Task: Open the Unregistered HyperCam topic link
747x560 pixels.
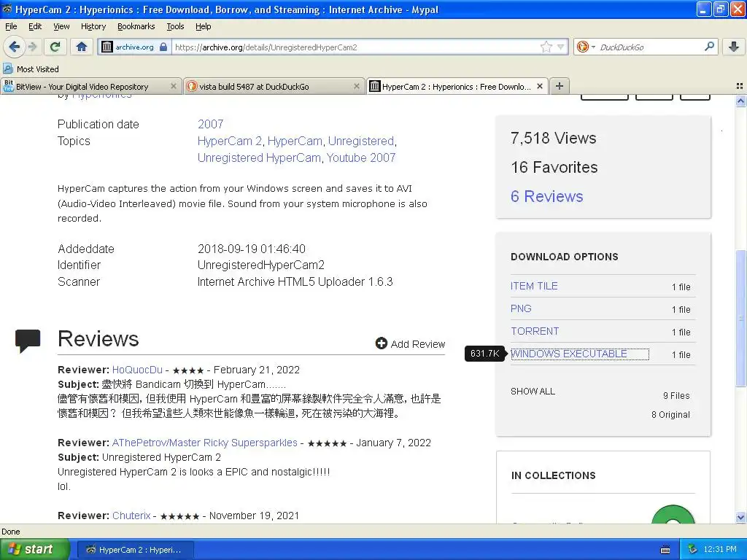Action: (259, 157)
